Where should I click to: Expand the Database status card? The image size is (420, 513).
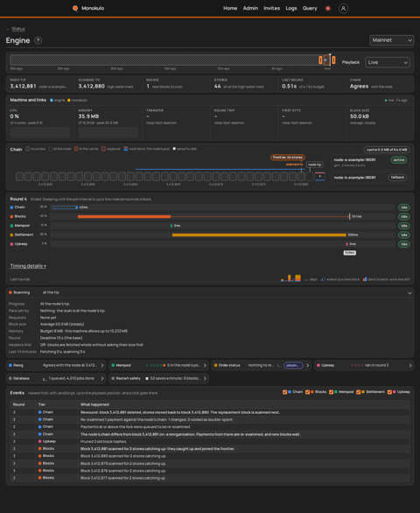coord(56,378)
